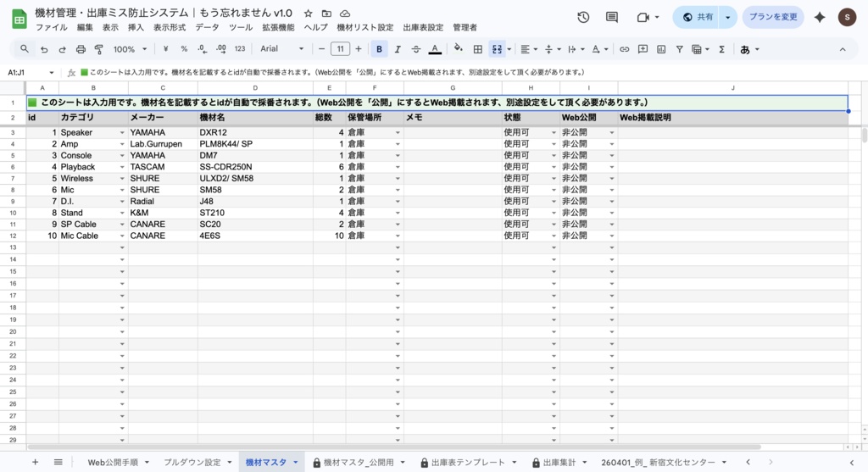
Task: Activate the paint format tool
Action: coord(99,49)
